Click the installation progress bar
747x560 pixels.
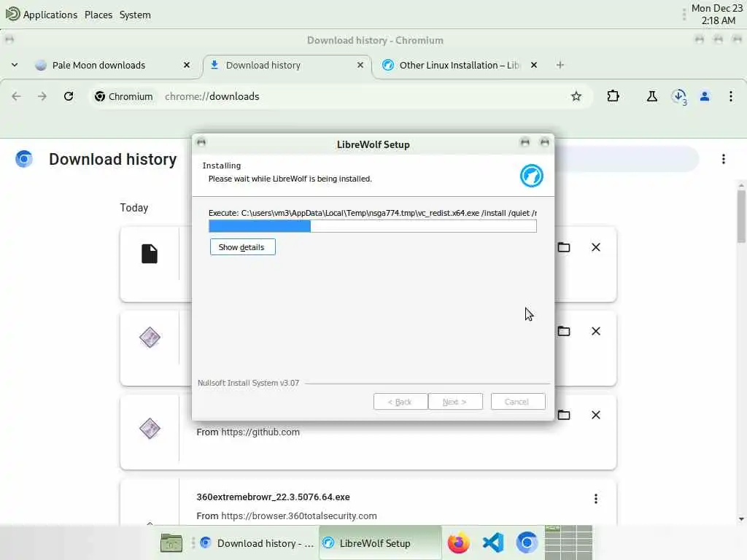click(373, 226)
